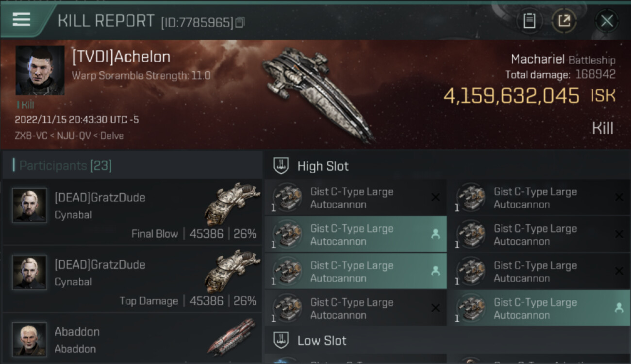Click the Abaddon pilot portrait

pyautogui.click(x=30, y=339)
